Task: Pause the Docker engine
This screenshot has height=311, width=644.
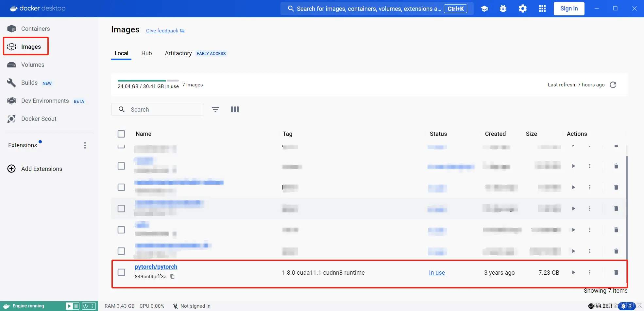Action: click(76, 306)
